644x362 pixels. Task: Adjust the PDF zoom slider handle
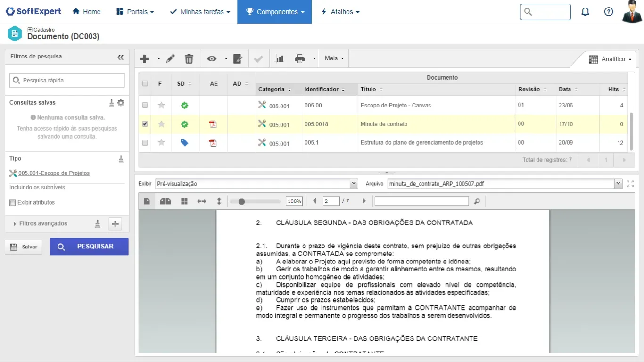click(242, 201)
